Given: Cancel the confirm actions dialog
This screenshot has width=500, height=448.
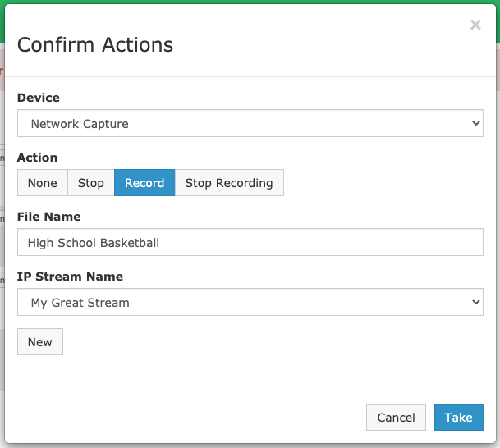Looking at the screenshot, I should click(x=396, y=418).
